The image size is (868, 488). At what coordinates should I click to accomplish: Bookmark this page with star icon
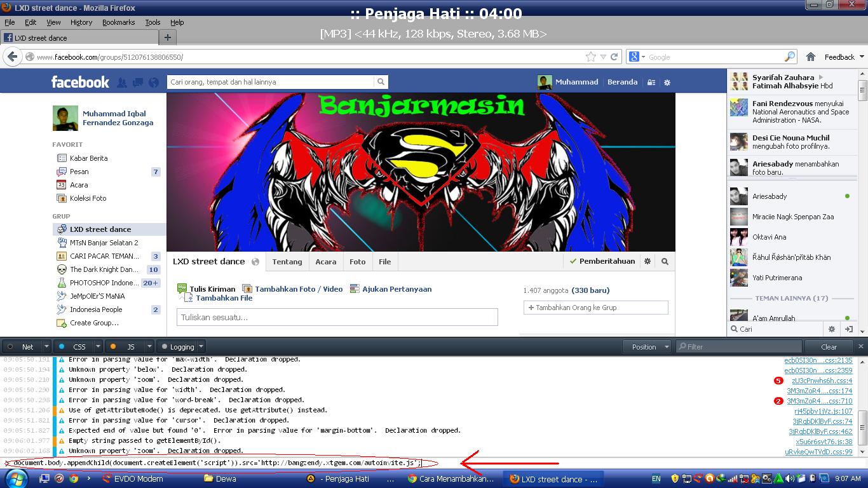(591, 57)
